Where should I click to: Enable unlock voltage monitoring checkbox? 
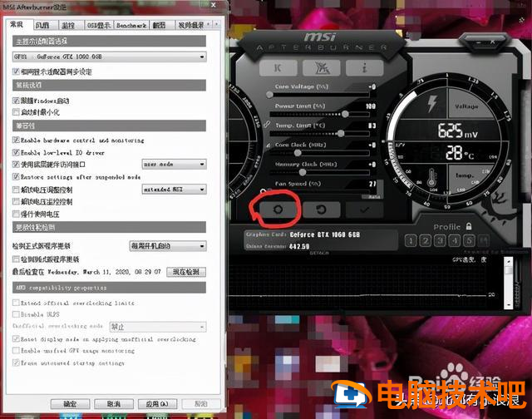(16, 201)
